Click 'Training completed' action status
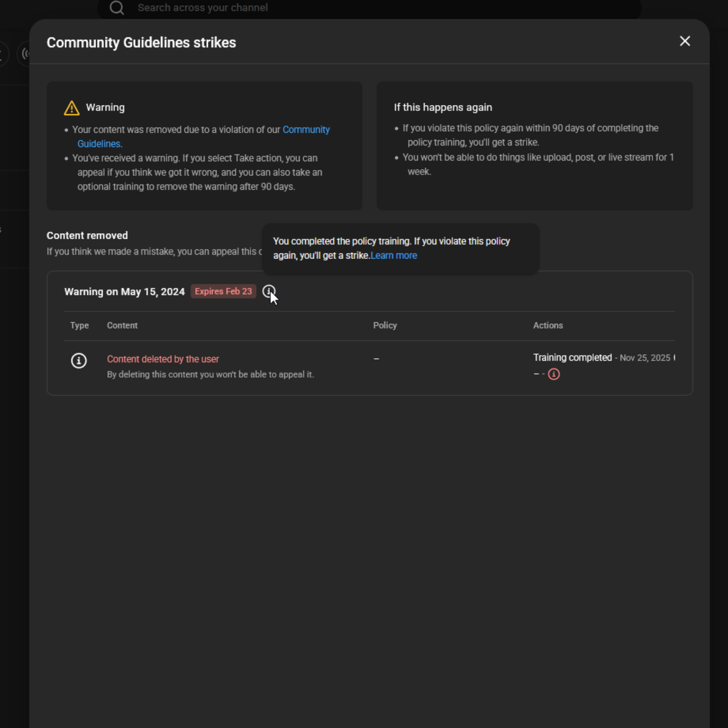This screenshot has height=728, width=728. pos(572,358)
